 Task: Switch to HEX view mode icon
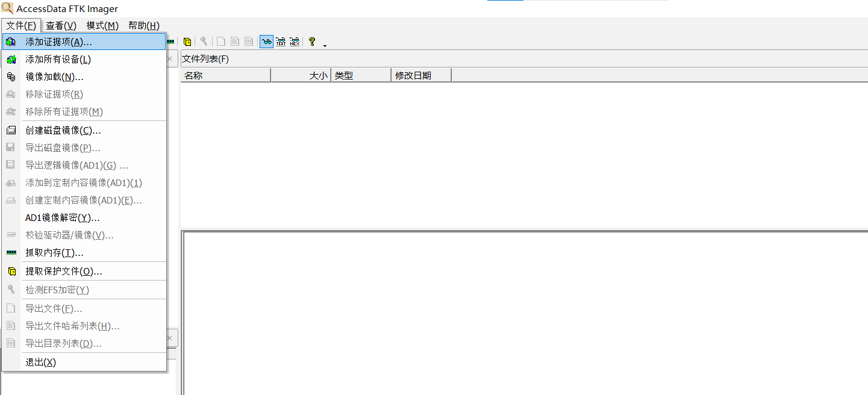coord(295,42)
